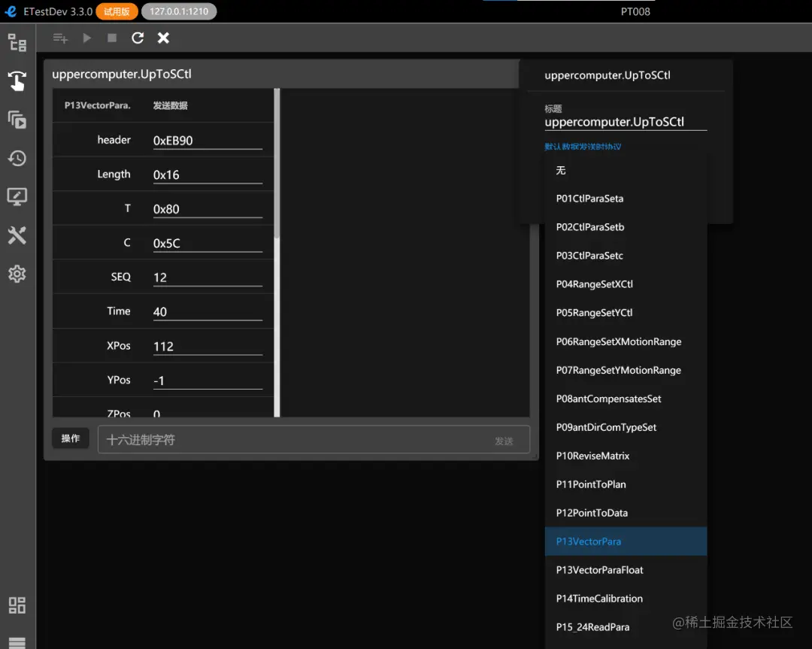
Task: Open the project tree sidebar icon
Action: (17, 43)
